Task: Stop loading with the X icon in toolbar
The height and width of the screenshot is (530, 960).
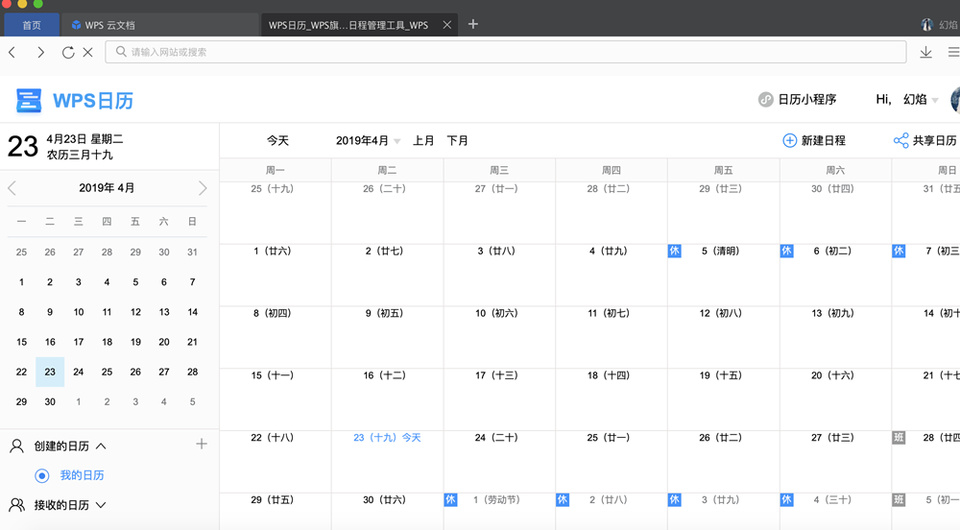Action: pyautogui.click(x=88, y=53)
